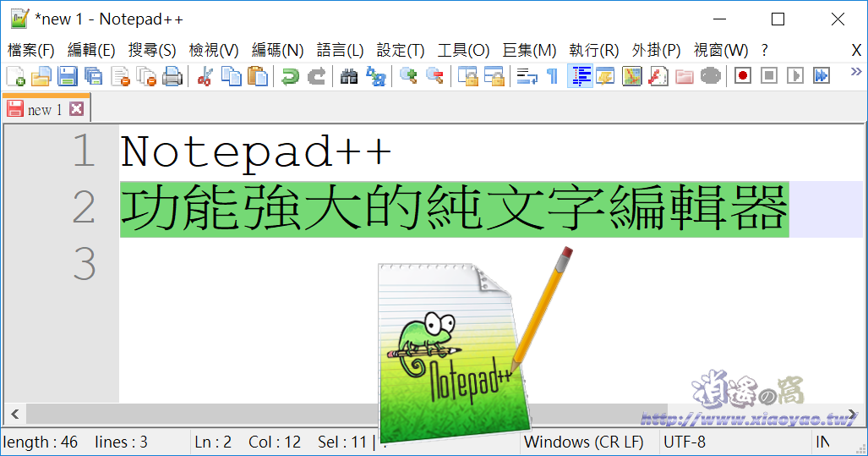
Task: Zoom out with magnifier minus icon
Action: [x=434, y=76]
